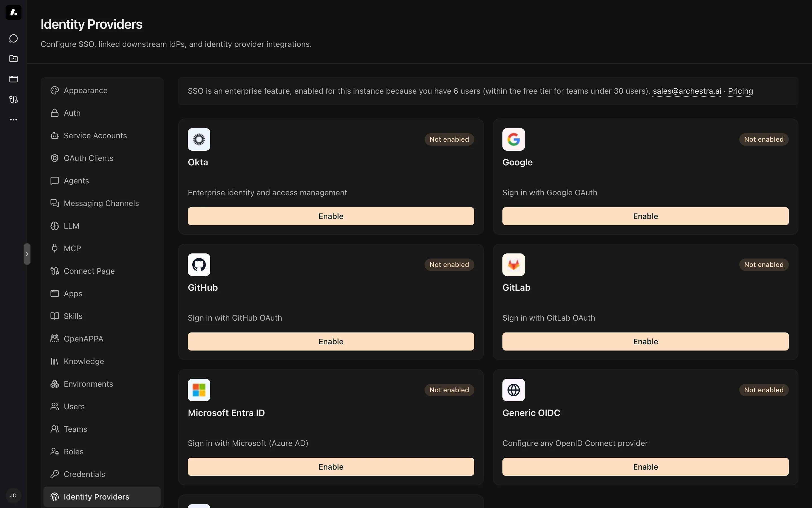Open Connect Page settings

click(102, 271)
